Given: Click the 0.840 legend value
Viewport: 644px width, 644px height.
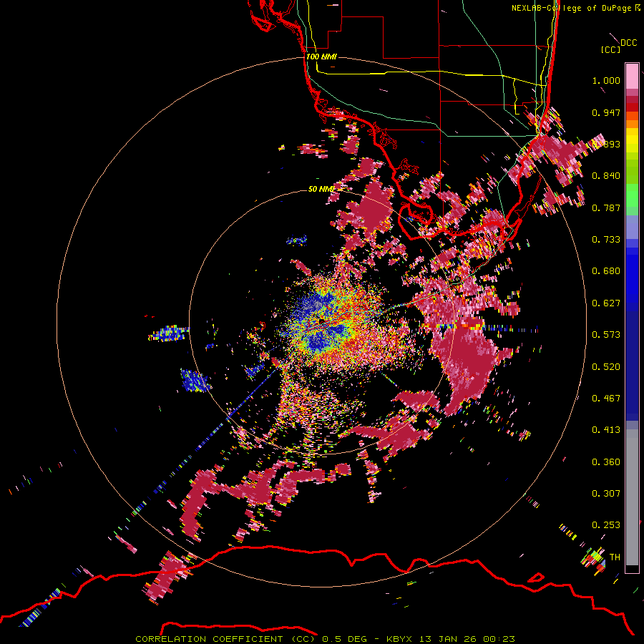Looking at the screenshot, I should [606, 176].
